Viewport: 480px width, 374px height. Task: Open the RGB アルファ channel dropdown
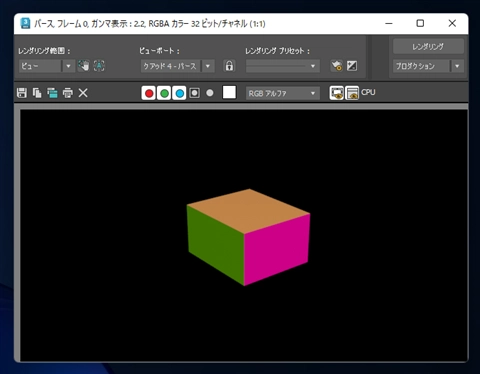pyautogui.click(x=283, y=93)
